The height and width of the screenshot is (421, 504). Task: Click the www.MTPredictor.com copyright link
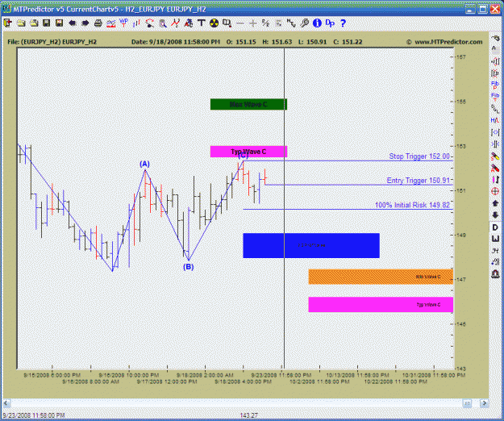pos(444,42)
